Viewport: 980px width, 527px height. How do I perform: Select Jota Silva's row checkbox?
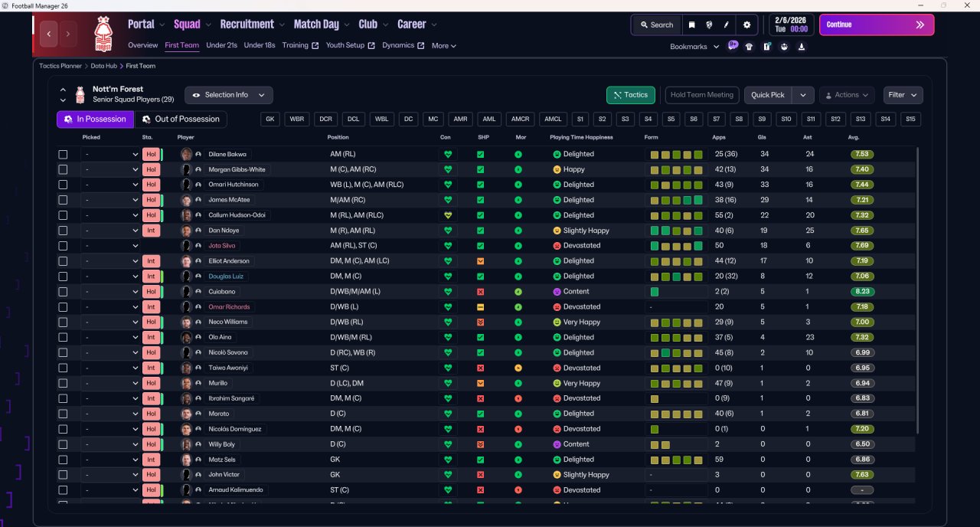63,246
